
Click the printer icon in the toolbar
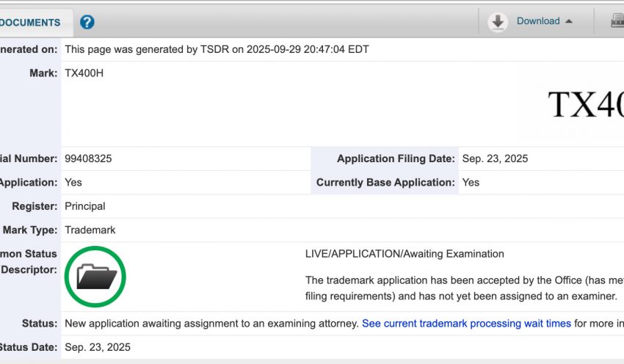coord(617,21)
